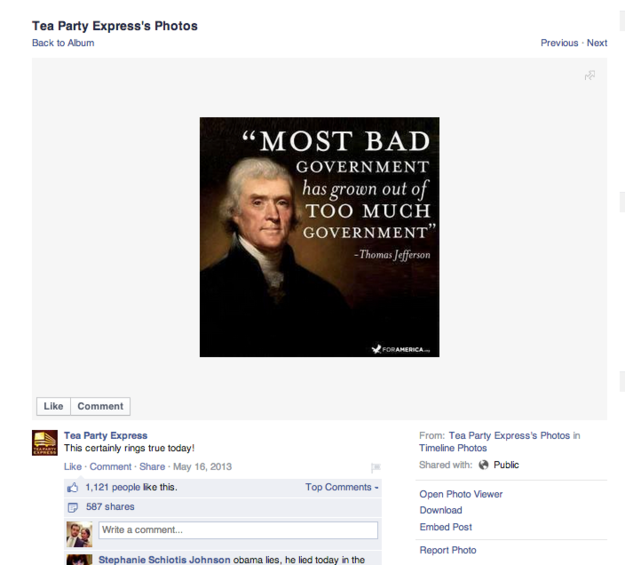Screen dimensions: 625x565
Task: Click the Public globe icon
Action: (483, 465)
